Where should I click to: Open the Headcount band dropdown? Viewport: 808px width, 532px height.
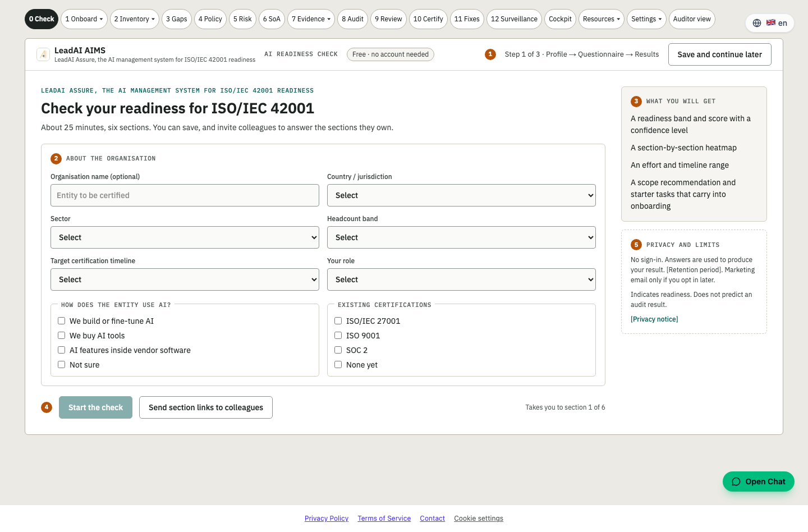(x=461, y=237)
